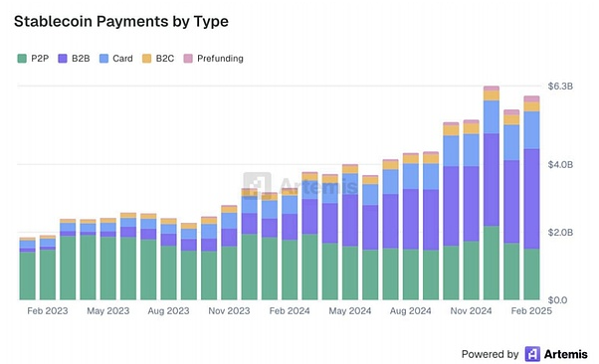Click the May 2024 x-axis label
This screenshot has height=364, width=599.
coord(350,311)
